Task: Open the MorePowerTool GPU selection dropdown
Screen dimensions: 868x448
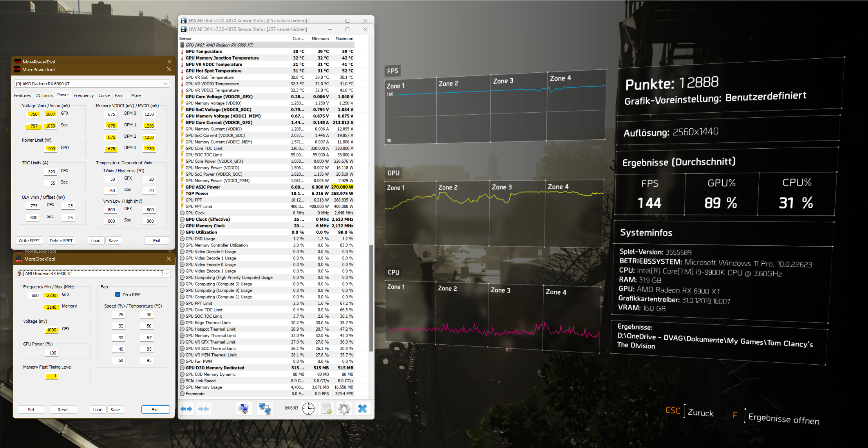Action: [x=166, y=84]
